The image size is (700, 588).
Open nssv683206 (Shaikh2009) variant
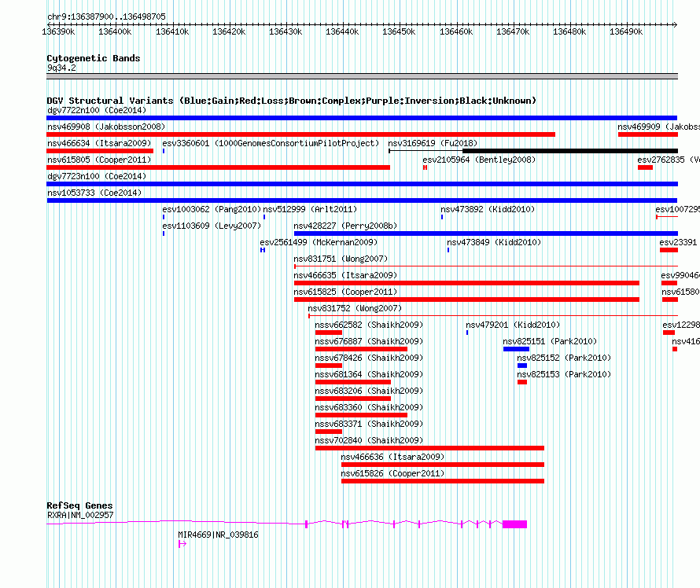[x=369, y=391]
